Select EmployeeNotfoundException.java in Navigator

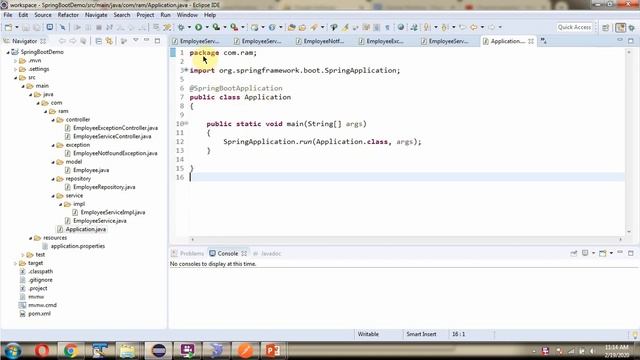point(115,153)
